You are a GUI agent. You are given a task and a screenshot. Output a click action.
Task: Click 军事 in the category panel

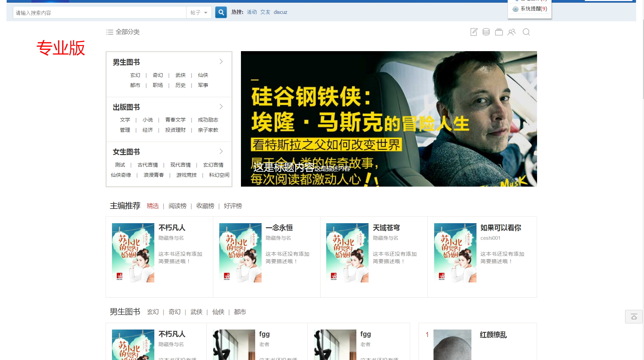[203, 85]
